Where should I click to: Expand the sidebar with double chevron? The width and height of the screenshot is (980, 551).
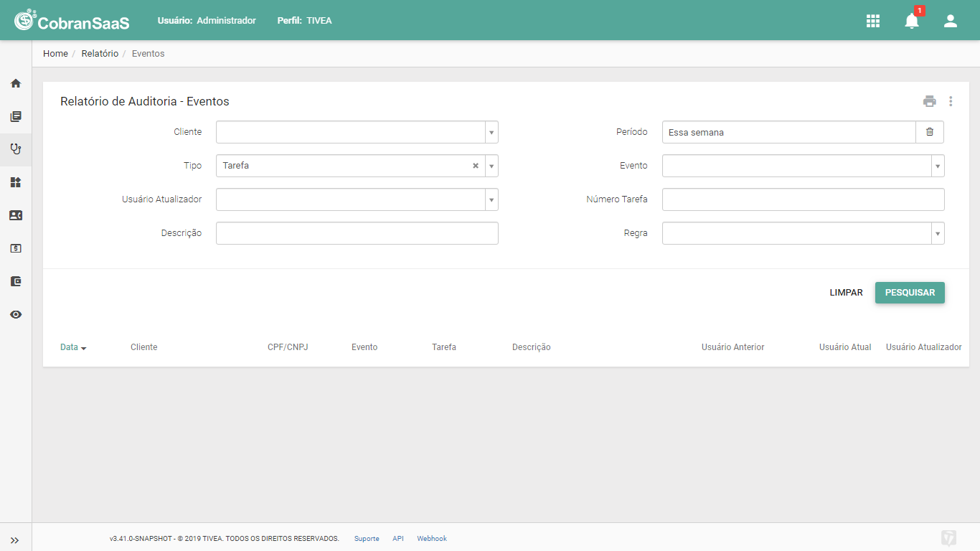tap(15, 540)
